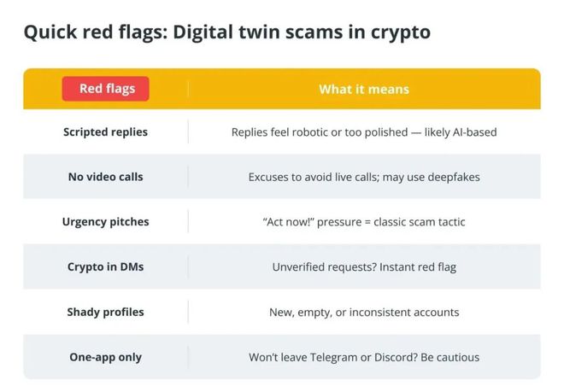Select the 'Scripted replies' row label
This screenshot has height=392, width=564.
point(105,132)
